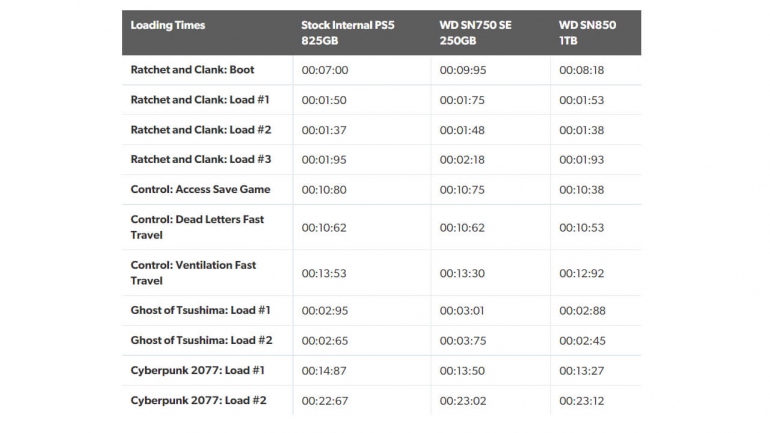
Task: Click the "Ghost of Tsushima: Load #2" label
Action: (200, 341)
